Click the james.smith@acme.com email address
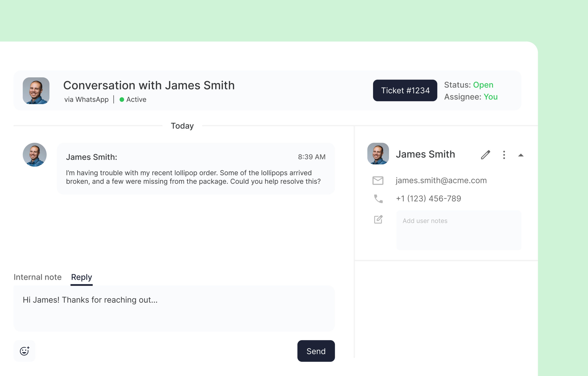This screenshot has width=588, height=376. 441,181
